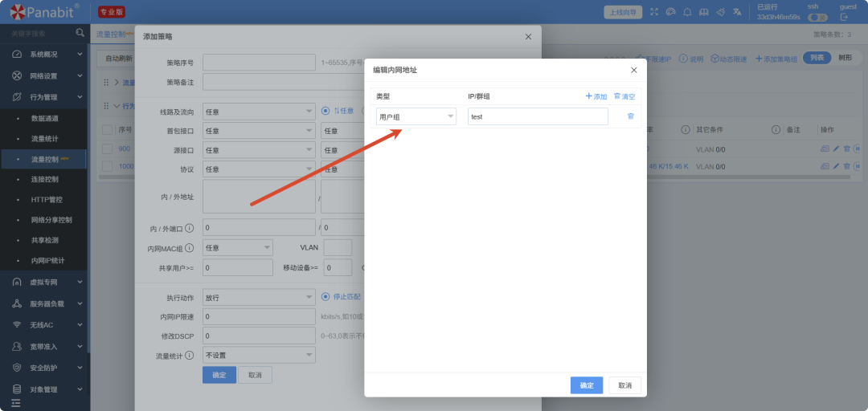The height and width of the screenshot is (411, 868).
Task: Click the logout icon under guest
Action: 844,17
